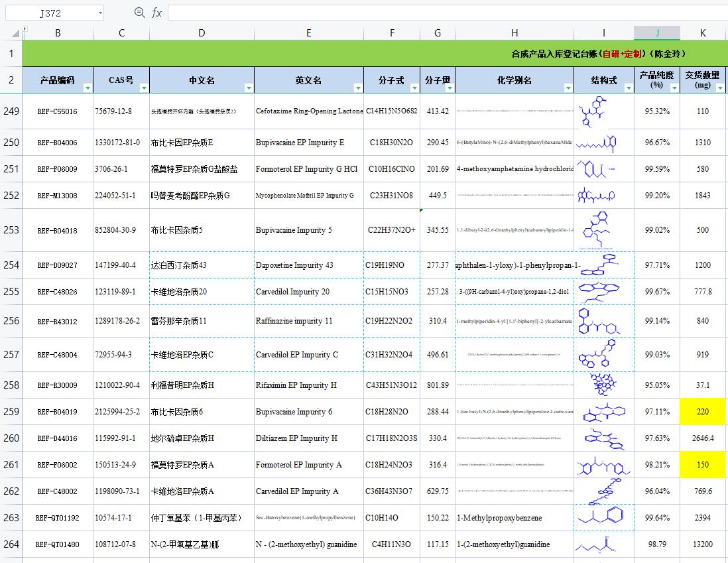The width and height of the screenshot is (728, 563).
Task: Click cell 福莫特罗EP杂质A
Action: [202, 464]
